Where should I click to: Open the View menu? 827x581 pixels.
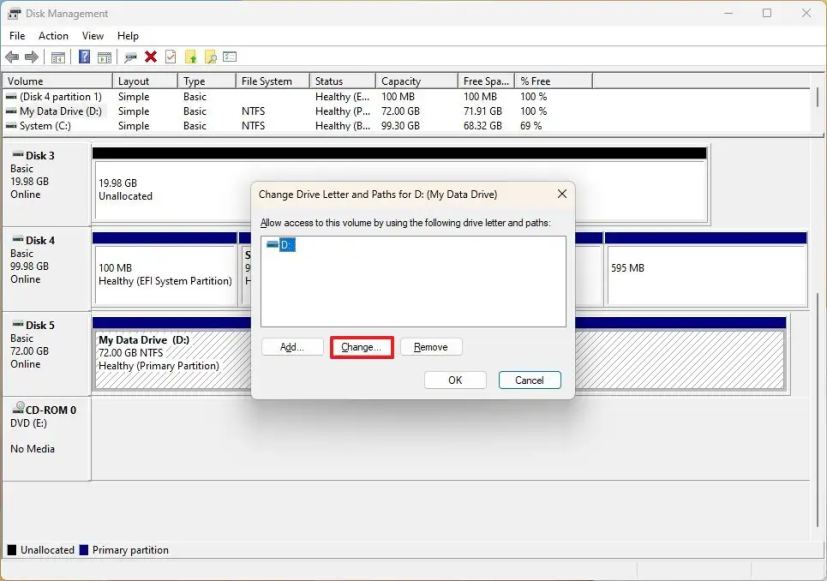tap(92, 36)
